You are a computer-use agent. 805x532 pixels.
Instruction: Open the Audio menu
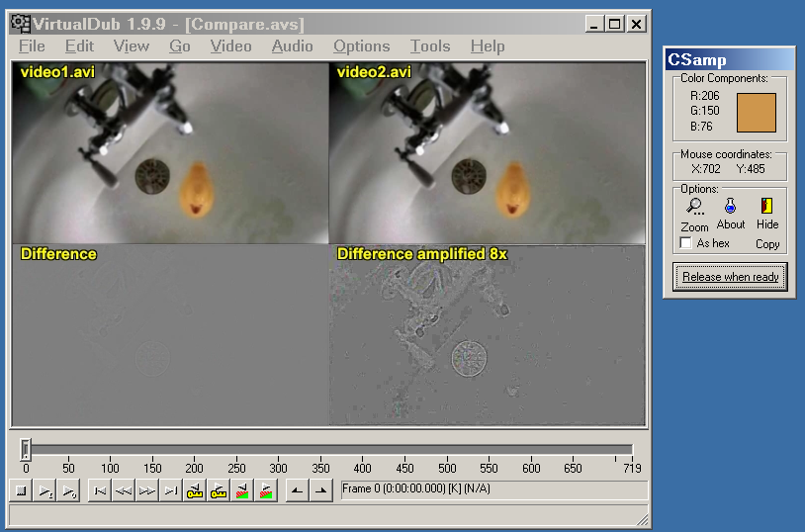[x=292, y=46]
